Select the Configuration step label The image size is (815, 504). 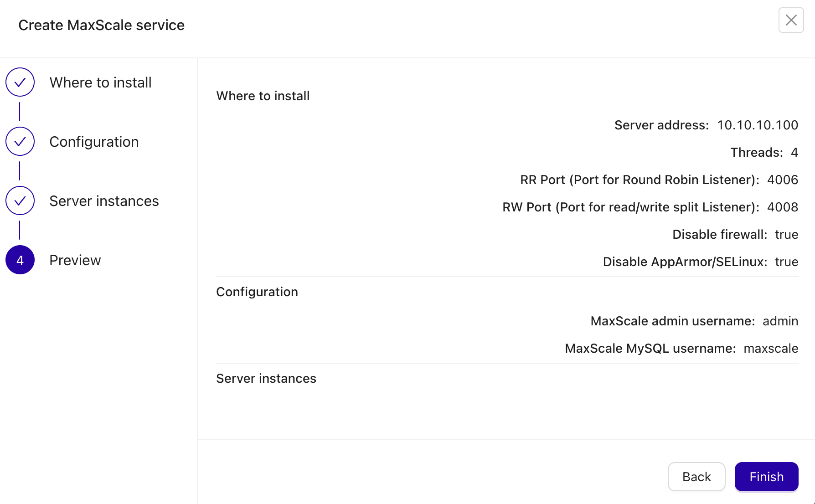(x=94, y=141)
